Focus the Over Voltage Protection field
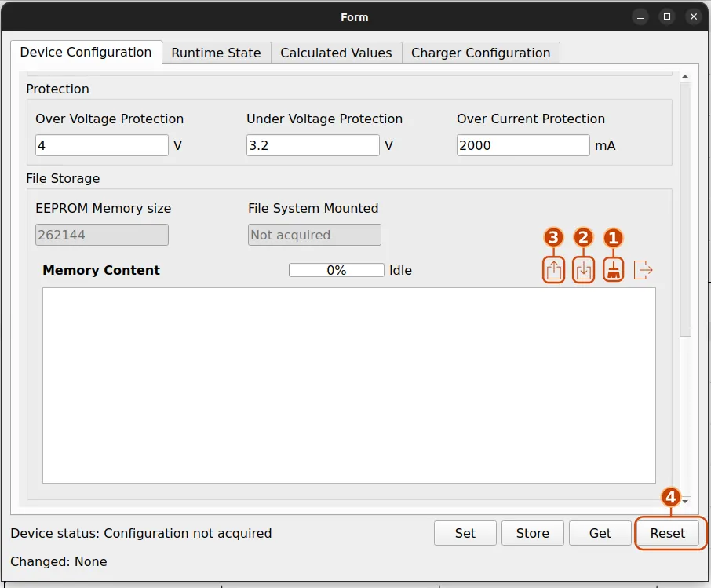 coord(102,145)
